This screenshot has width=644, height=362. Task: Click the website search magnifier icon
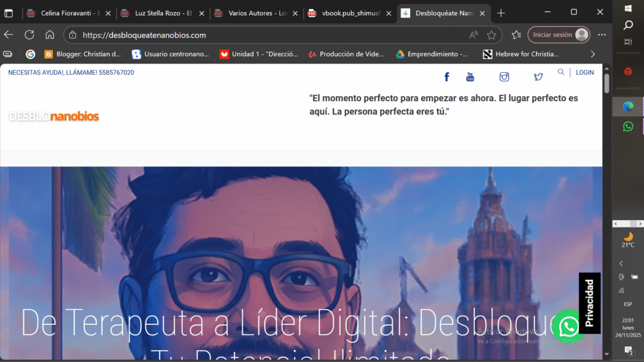pos(561,72)
